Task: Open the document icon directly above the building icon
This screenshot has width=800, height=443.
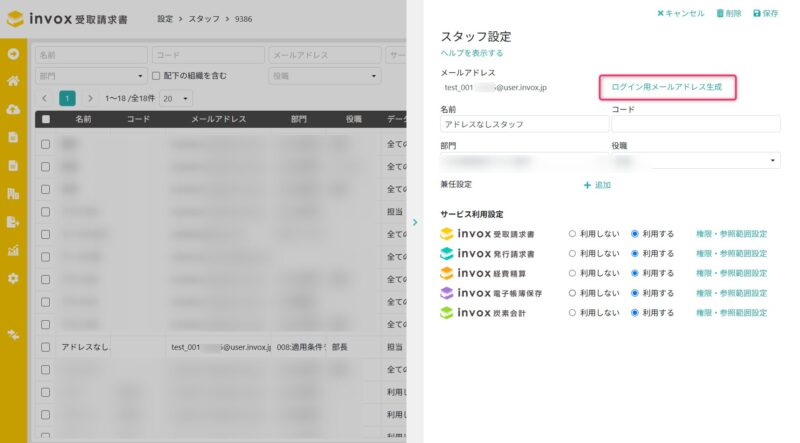Action: point(13,165)
